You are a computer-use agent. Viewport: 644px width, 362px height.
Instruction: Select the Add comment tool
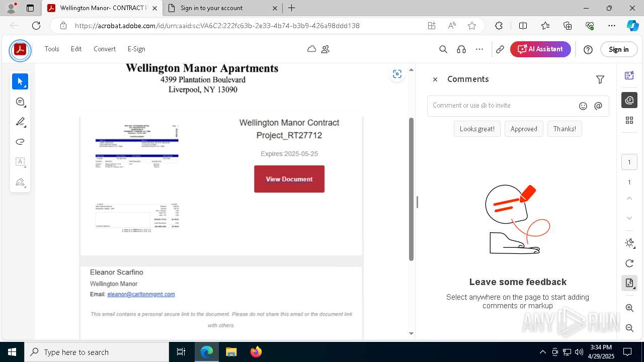(x=20, y=102)
